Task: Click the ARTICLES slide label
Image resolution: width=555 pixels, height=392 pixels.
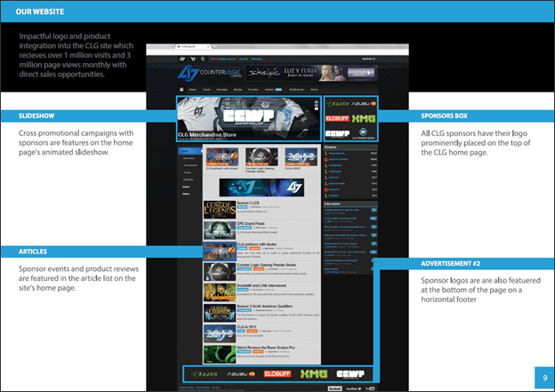Action: (x=33, y=252)
